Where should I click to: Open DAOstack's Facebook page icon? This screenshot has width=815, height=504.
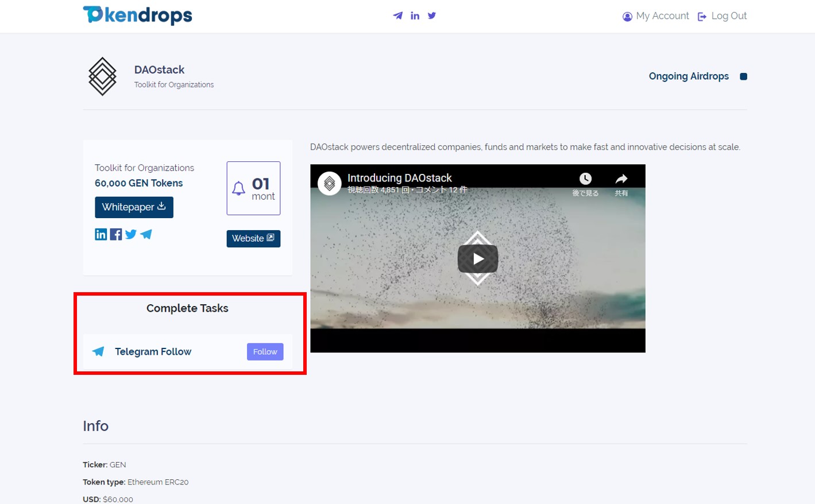pos(116,234)
